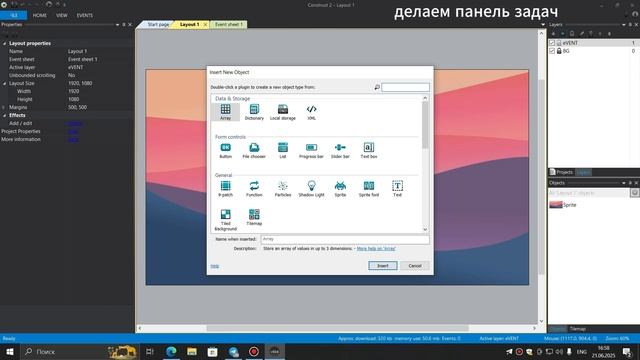Click the Unbounded scrolling value No

(71, 75)
